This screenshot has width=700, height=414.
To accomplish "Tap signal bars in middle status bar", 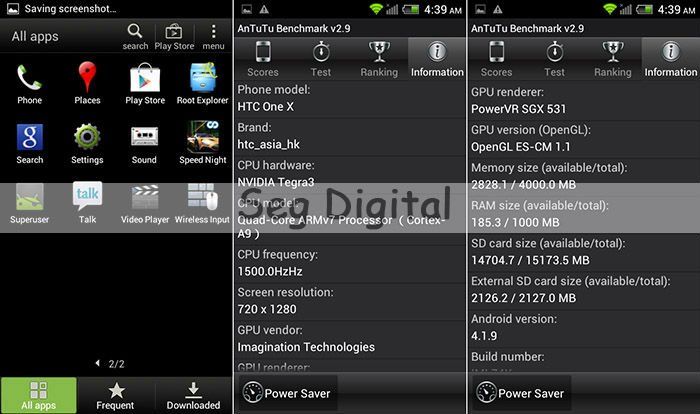I will (x=392, y=9).
